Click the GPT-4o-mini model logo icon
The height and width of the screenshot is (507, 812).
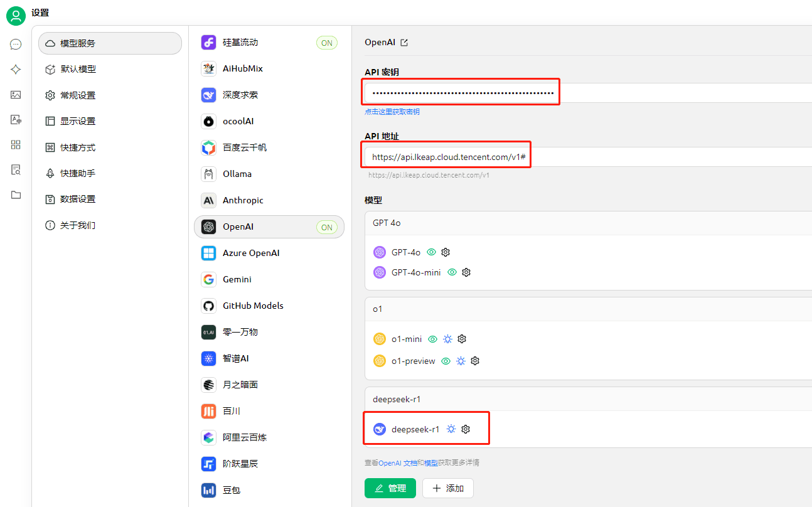point(379,272)
